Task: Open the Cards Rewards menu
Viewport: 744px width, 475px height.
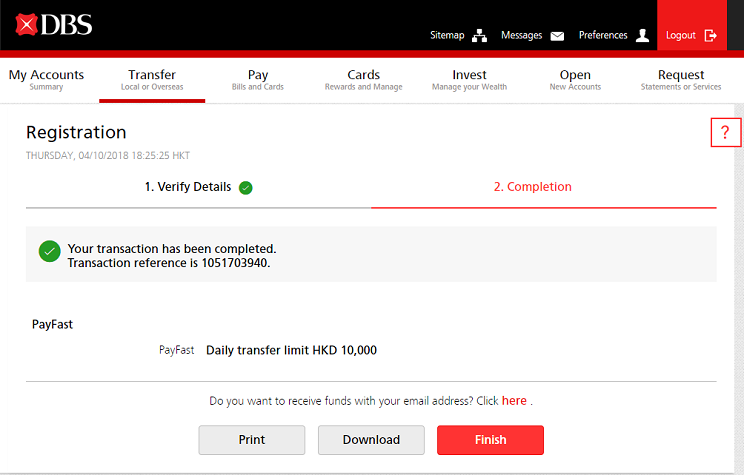Action: click(x=363, y=80)
